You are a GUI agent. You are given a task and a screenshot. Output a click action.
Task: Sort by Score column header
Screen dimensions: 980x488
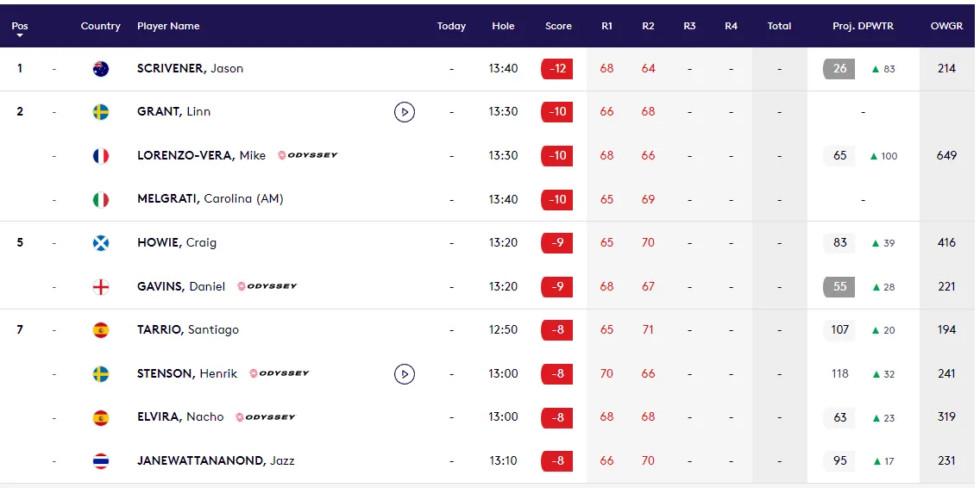click(x=558, y=26)
